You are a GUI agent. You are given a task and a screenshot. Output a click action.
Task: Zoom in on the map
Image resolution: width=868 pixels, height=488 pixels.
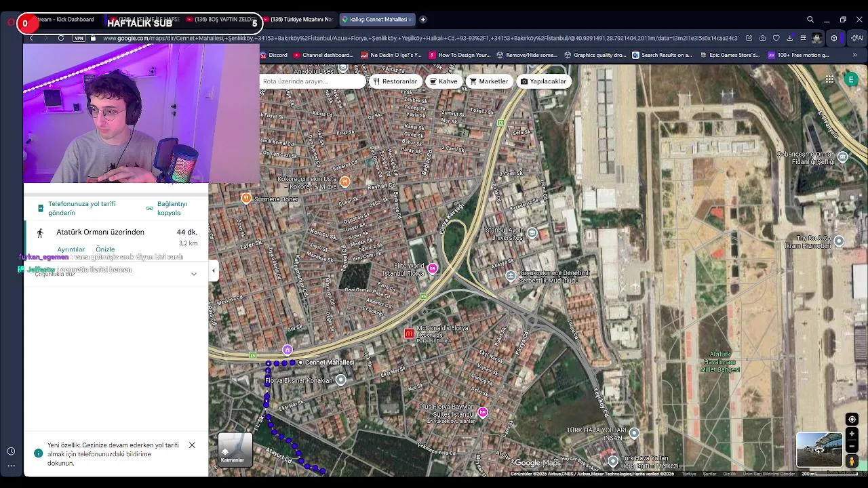tap(852, 434)
